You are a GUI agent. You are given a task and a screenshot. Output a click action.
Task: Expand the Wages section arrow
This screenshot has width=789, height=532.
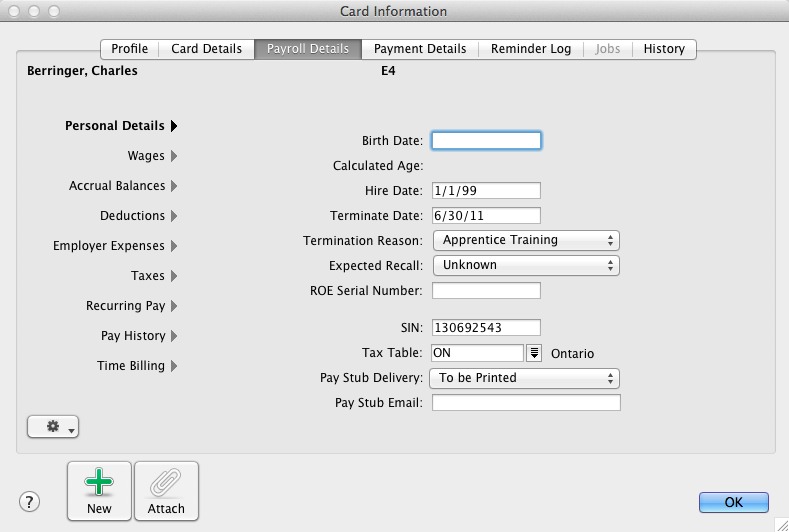(x=174, y=156)
